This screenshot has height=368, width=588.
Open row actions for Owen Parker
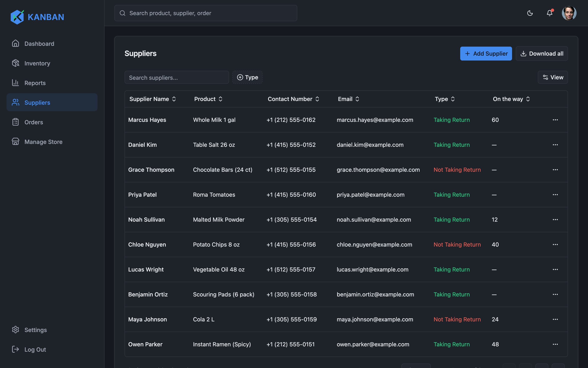[555, 344]
